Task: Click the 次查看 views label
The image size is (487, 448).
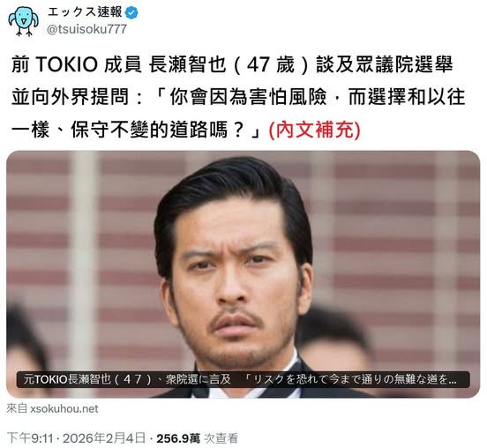Action: coord(221,438)
